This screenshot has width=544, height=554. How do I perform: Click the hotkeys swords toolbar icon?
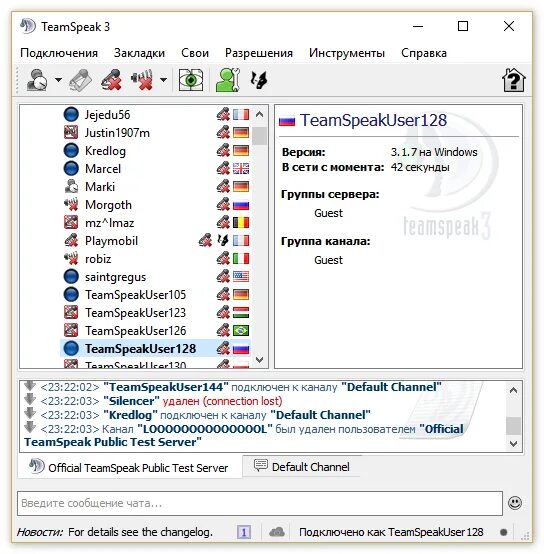tap(259, 80)
